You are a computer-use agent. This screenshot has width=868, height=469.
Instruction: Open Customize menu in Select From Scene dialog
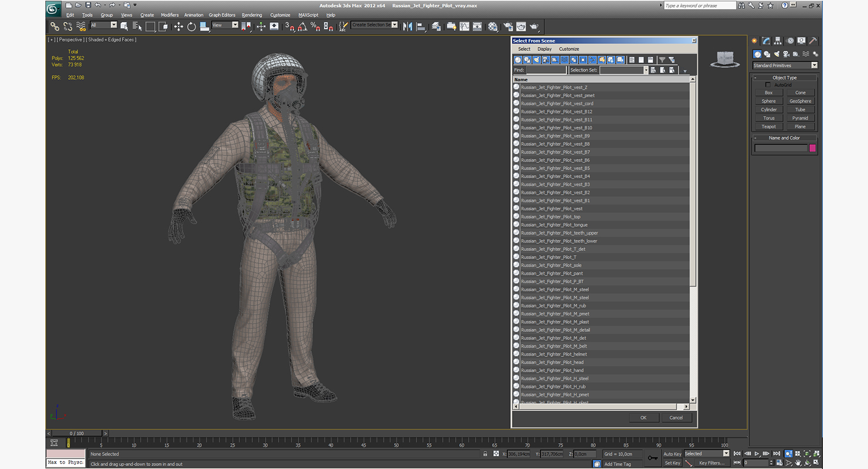[x=569, y=49]
